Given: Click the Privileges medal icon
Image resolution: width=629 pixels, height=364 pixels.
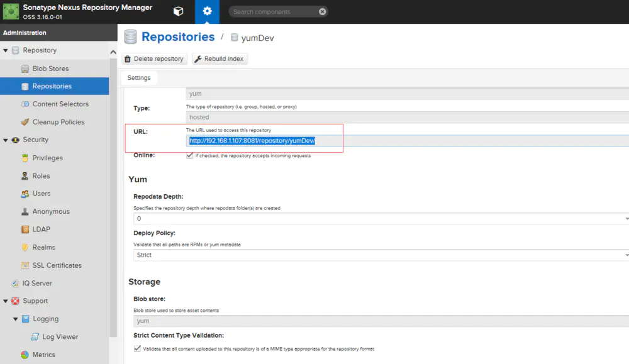Looking at the screenshot, I should coord(25,158).
